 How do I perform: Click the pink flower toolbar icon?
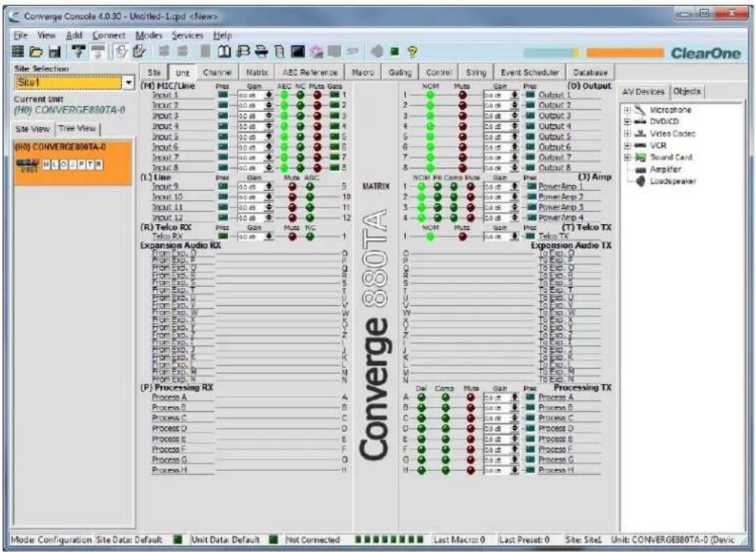coord(317,51)
